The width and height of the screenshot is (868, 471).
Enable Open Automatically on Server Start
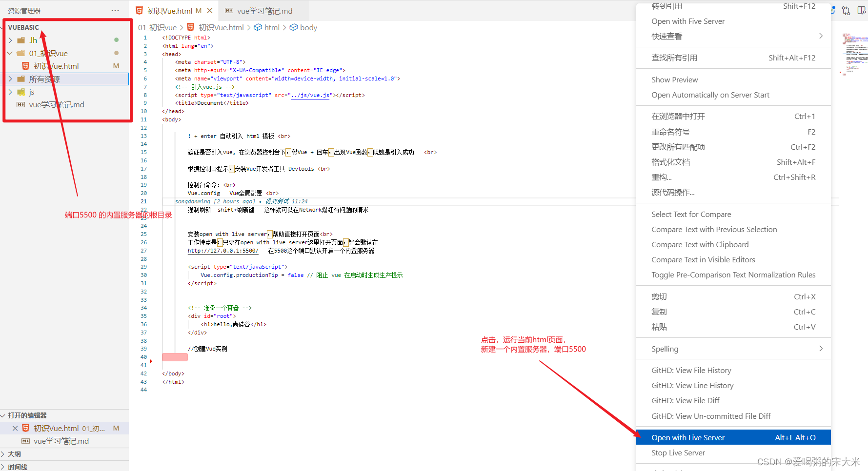[x=710, y=95]
